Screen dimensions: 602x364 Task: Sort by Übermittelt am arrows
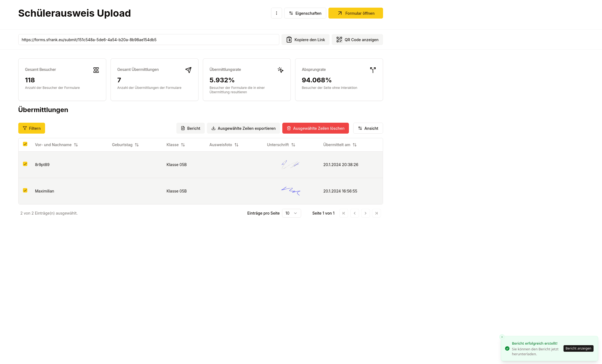tap(355, 145)
